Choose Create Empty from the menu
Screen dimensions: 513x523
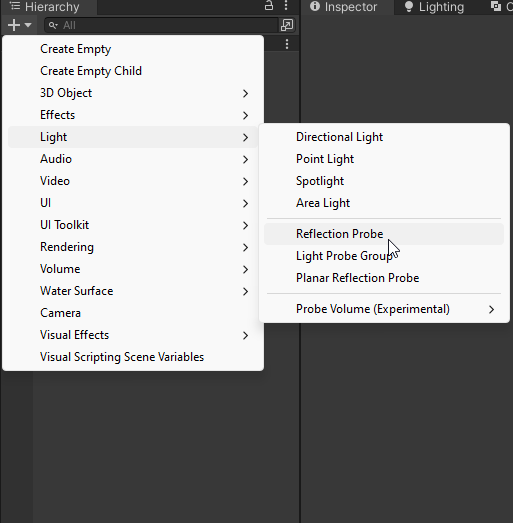point(133,49)
